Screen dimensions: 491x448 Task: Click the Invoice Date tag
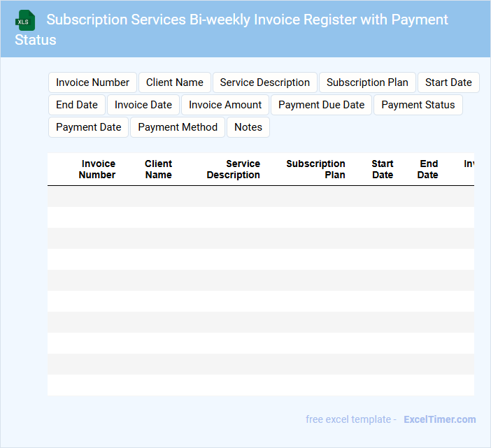[x=143, y=105]
